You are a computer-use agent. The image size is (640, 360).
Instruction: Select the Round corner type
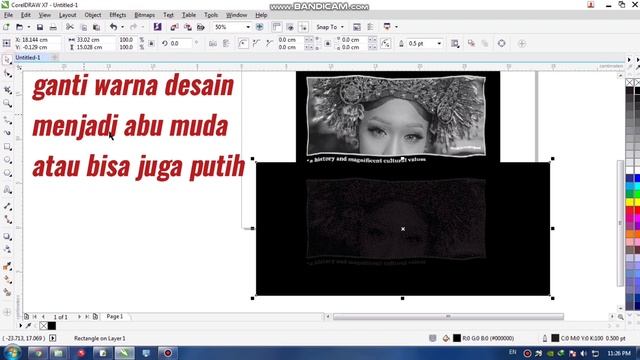pyautogui.click(x=243, y=43)
